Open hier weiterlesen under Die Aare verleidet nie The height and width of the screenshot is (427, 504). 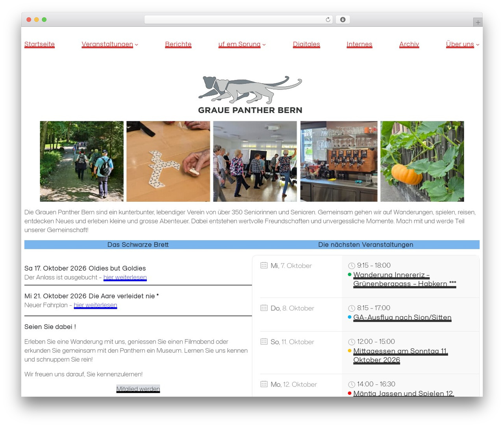[x=95, y=305]
